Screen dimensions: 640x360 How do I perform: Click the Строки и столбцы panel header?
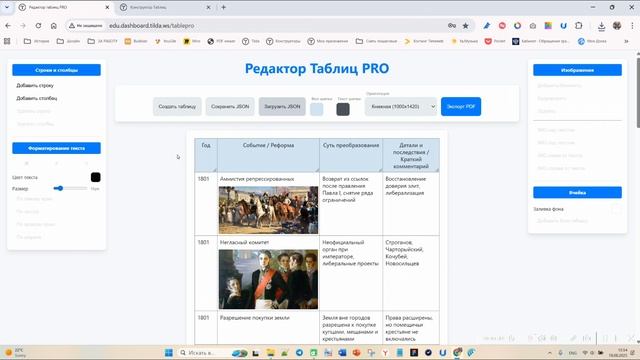click(x=56, y=70)
